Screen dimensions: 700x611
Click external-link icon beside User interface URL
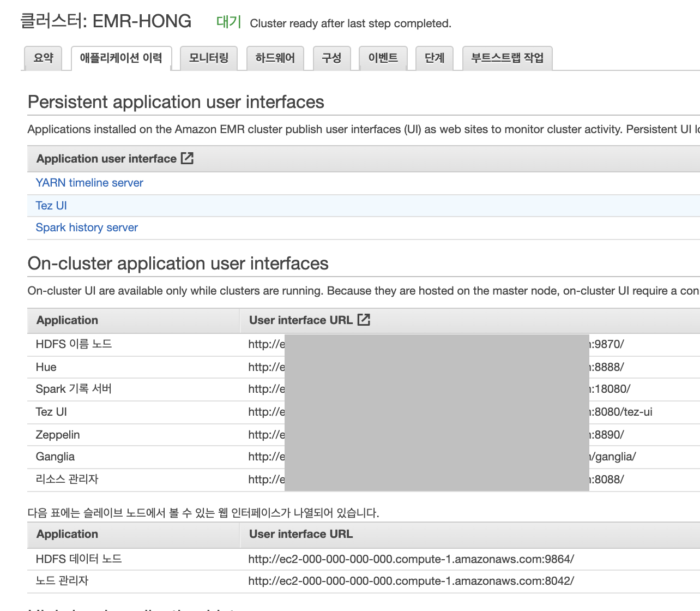pyautogui.click(x=364, y=320)
